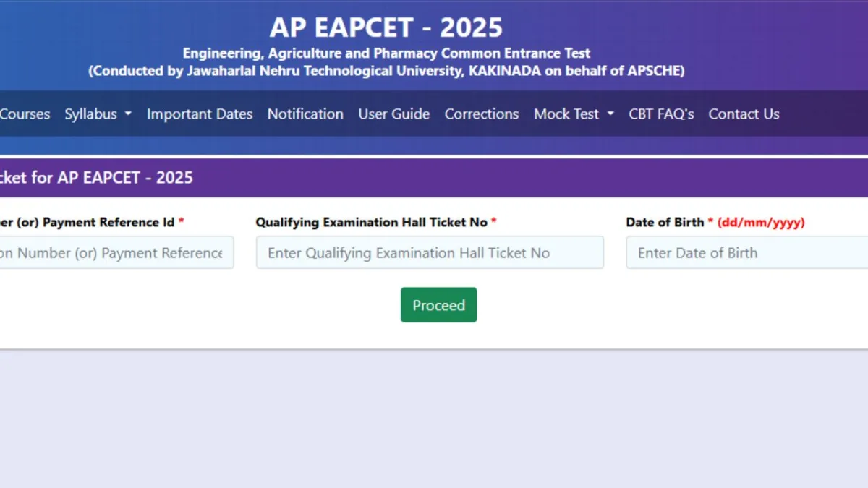Focus the Payment Reference Id input field
Screen dimensions: 868x488
click(x=116, y=253)
